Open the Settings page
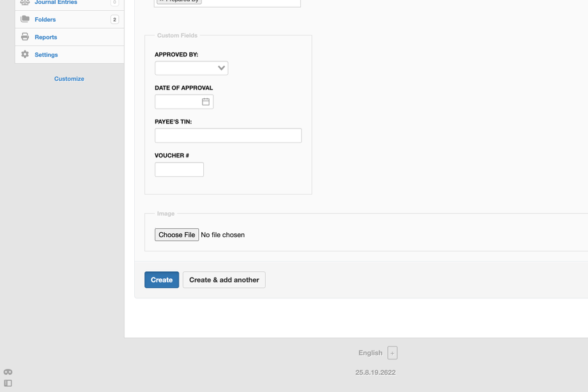The height and width of the screenshot is (392, 588). (46, 55)
